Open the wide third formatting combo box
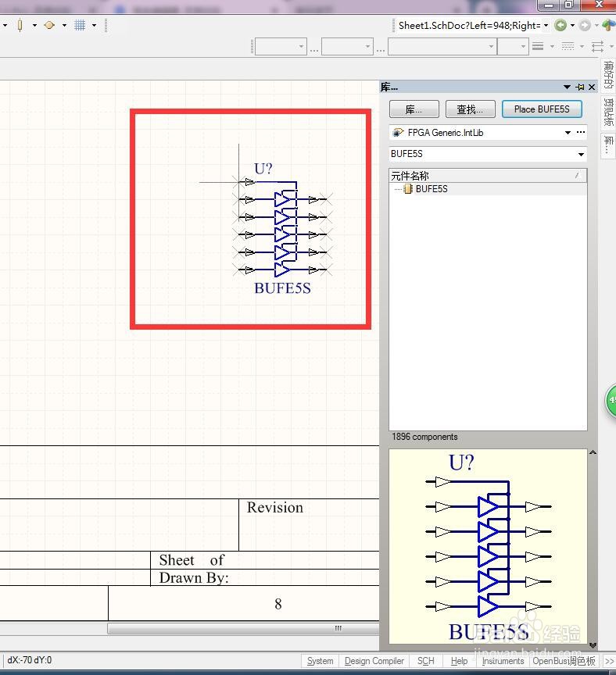 (442, 47)
